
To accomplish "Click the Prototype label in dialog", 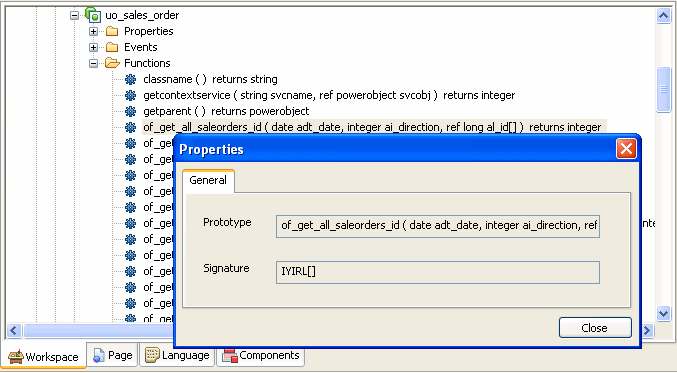I will tap(227, 222).
